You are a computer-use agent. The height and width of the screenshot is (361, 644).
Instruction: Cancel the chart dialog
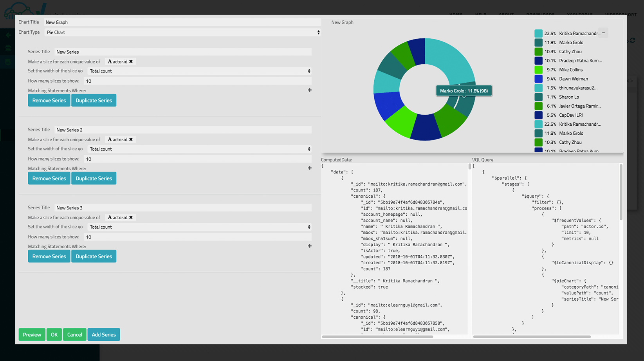click(x=74, y=335)
